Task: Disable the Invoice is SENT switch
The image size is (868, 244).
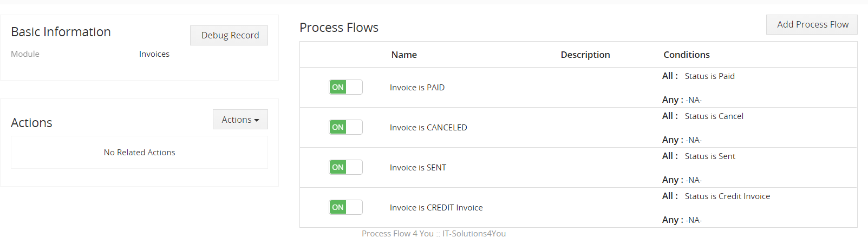Action: click(345, 167)
